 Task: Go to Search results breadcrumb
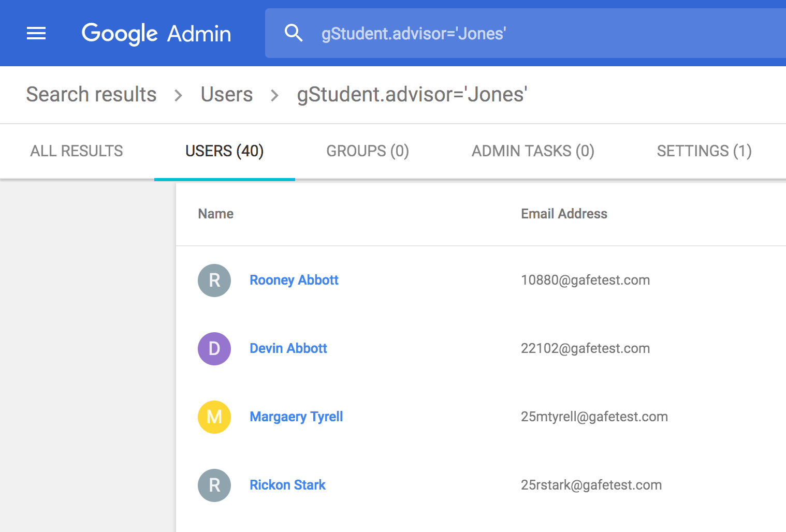pyautogui.click(x=91, y=95)
